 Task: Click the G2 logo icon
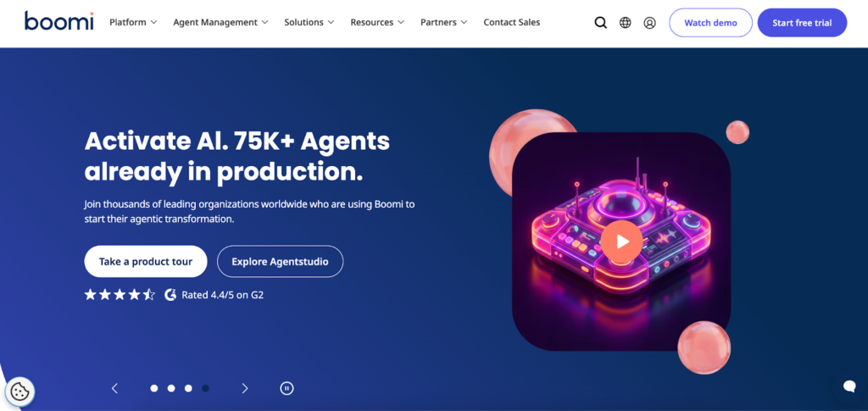170,295
